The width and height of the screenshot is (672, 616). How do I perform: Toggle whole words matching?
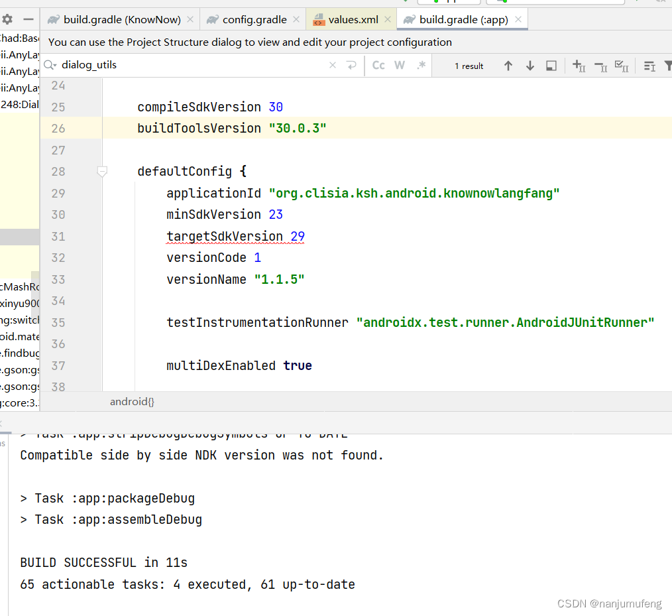coord(398,66)
